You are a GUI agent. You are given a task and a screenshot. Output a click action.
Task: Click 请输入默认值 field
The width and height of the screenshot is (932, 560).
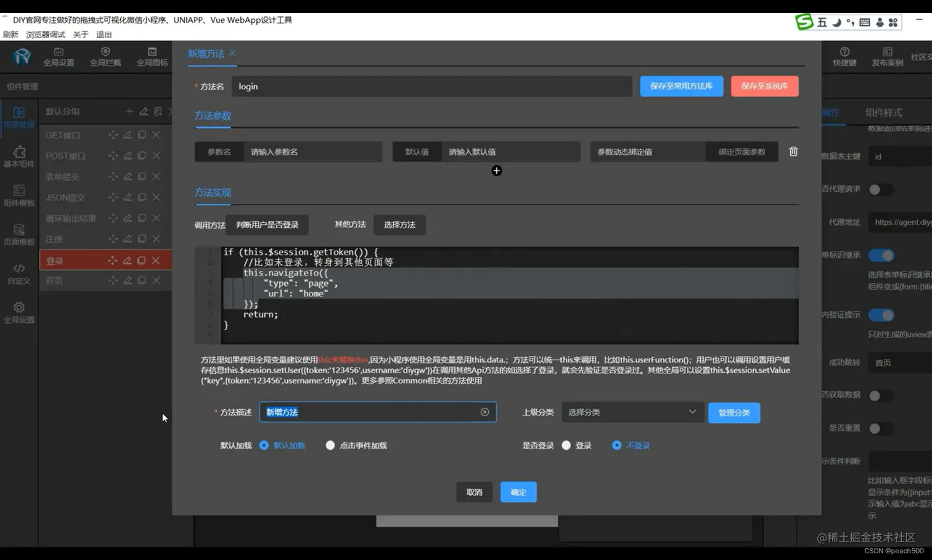coord(510,152)
